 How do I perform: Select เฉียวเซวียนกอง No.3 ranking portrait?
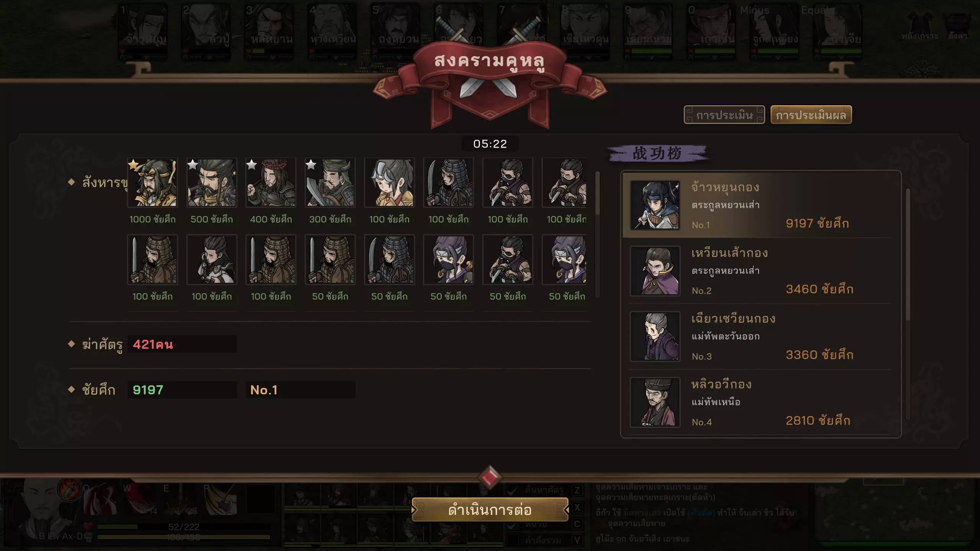coord(655,336)
